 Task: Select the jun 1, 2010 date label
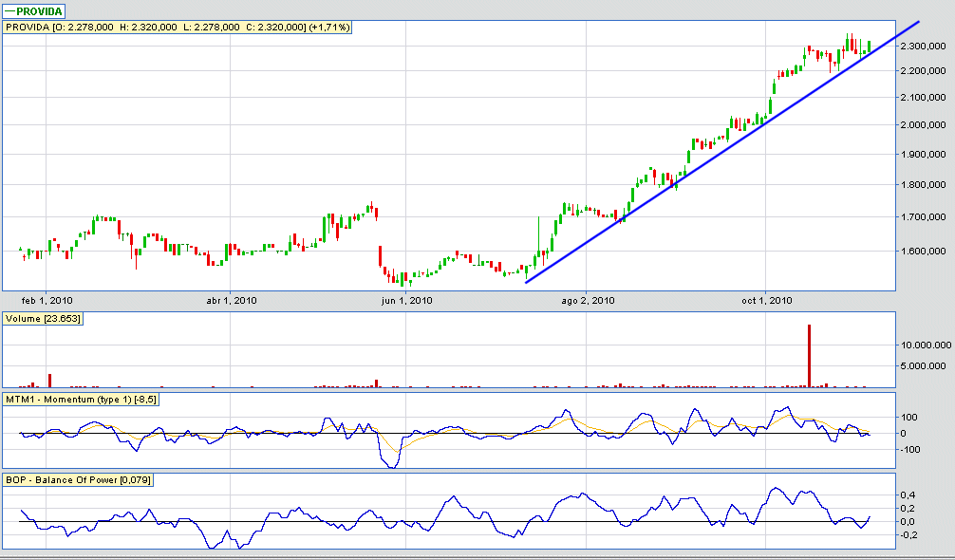coord(408,301)
